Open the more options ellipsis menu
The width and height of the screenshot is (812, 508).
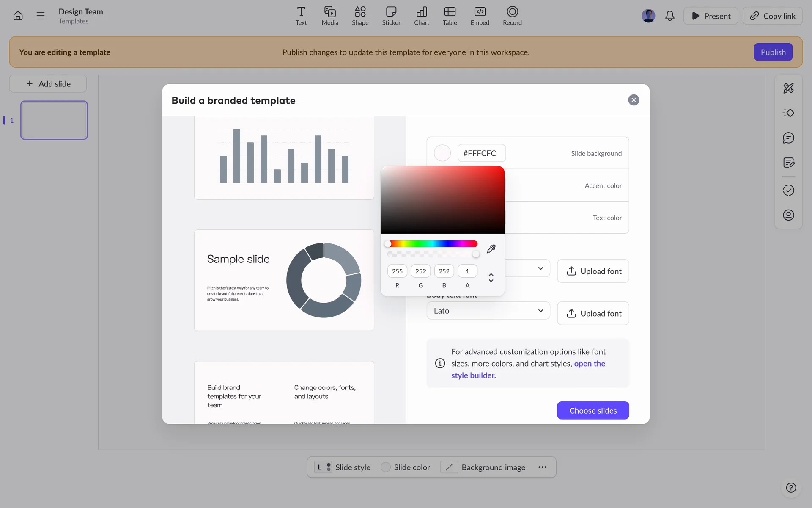pos(542,467)
